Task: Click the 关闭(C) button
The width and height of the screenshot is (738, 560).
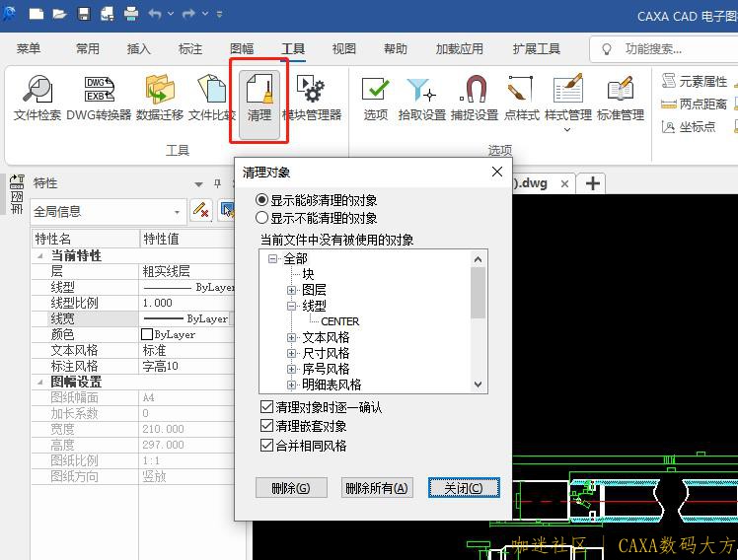Action: coord(464,488)
